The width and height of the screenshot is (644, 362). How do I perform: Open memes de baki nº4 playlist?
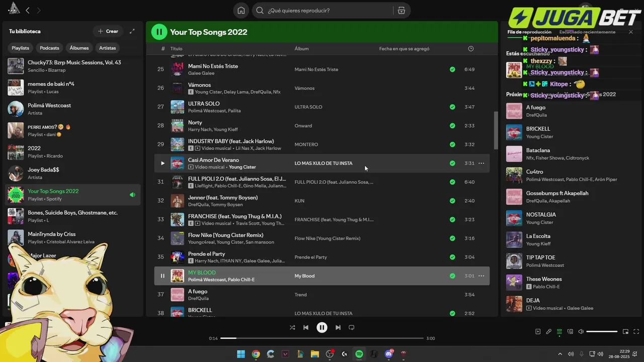[73, 87]
